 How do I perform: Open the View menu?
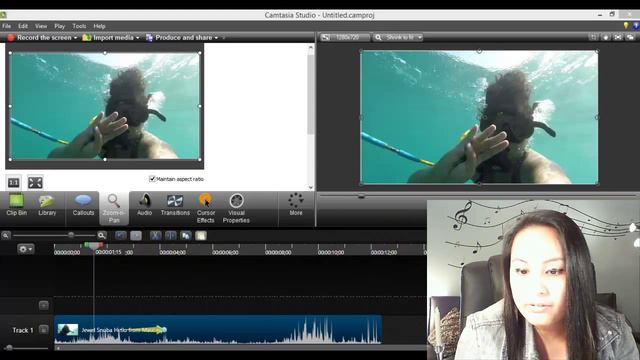click(41, 26)
